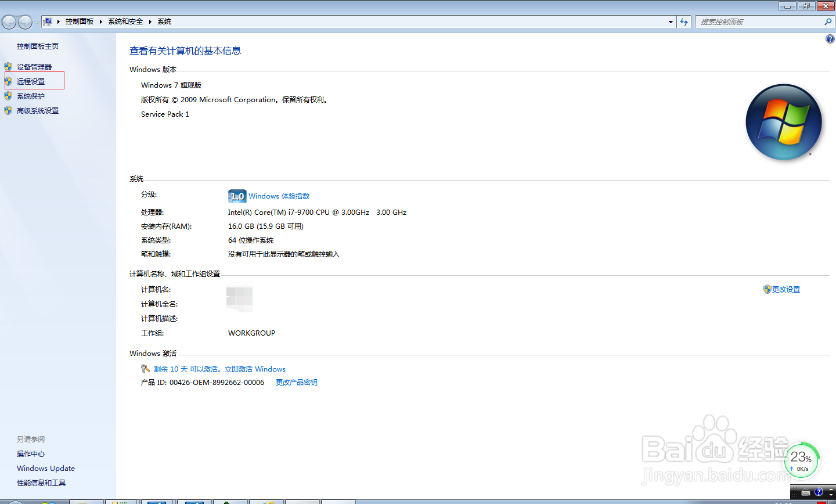This screenshot has height=504, width=836.
Task: Open the Windows 体验指数 link
Action: (x=279, y=196)
